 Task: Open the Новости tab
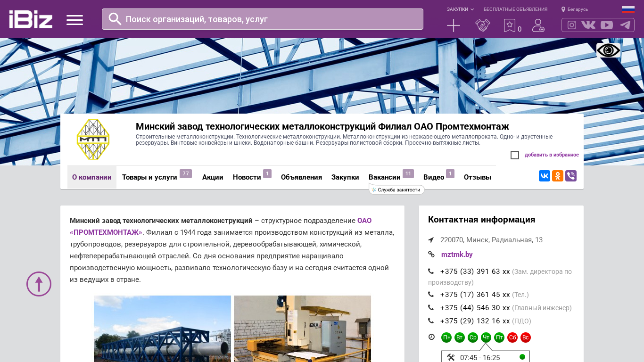pyautogui.click(x=247, y=177)
